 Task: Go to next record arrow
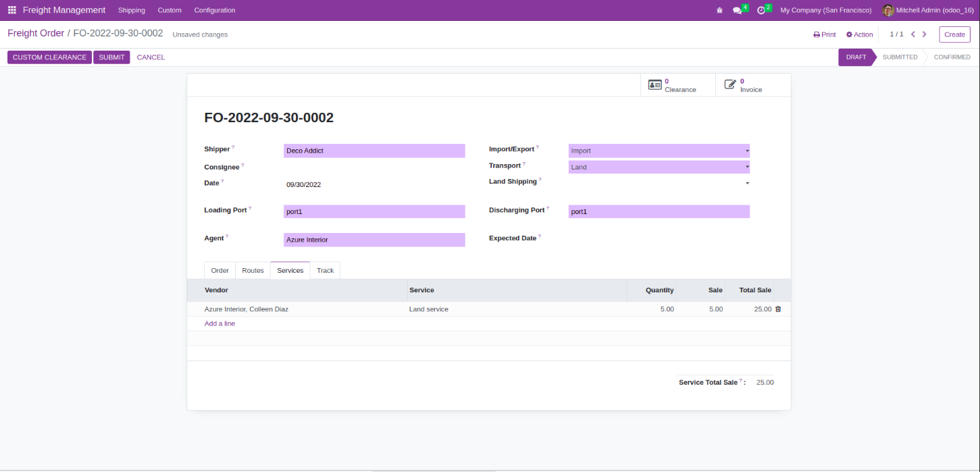pyautogui.click(x=925, y=34)
